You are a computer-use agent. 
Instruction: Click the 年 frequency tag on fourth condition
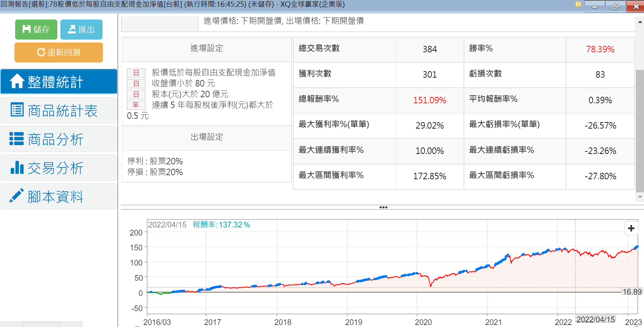pos(136,105)
